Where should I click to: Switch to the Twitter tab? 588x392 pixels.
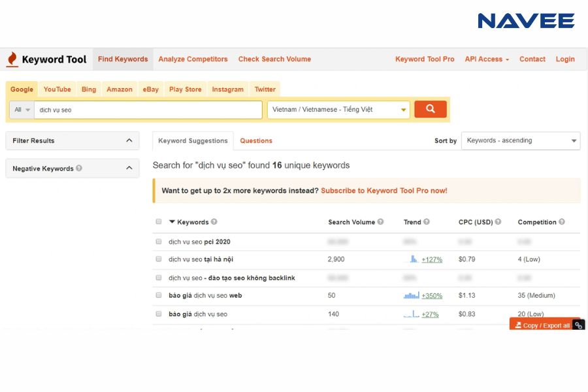click(x=265, y=90)
